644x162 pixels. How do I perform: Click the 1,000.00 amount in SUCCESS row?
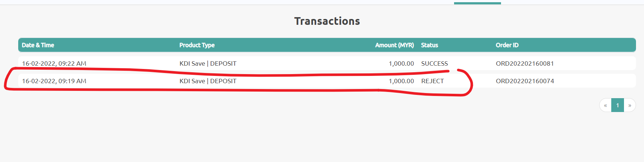(401, 63)
